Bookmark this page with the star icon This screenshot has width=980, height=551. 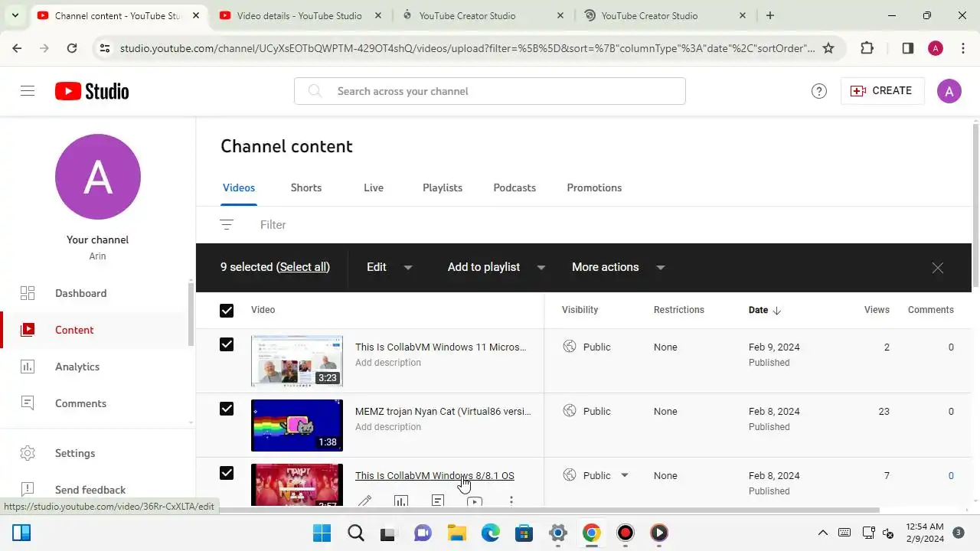(x=828, y=48)
